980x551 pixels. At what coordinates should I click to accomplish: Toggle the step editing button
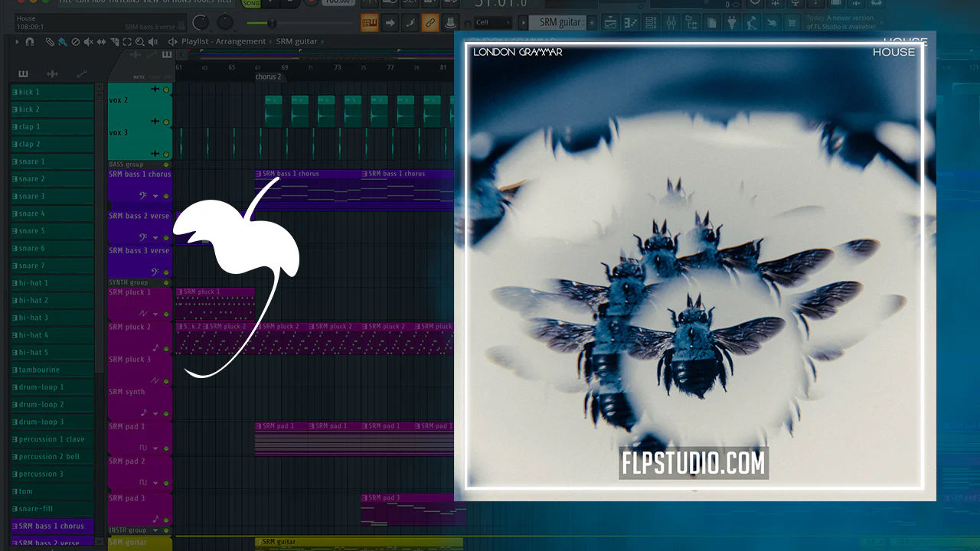410,23
